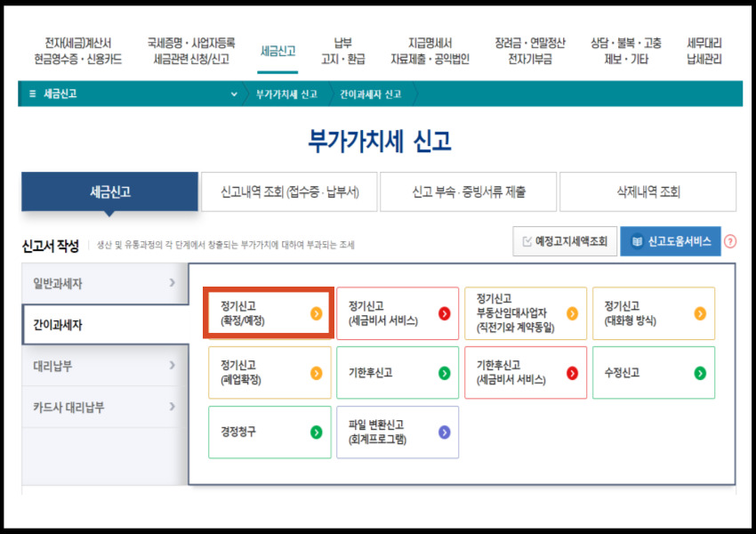Click the 예정고지세액조회 button
Image resolution: width=756 pixels, height=534 pixels.
[564, 240]
